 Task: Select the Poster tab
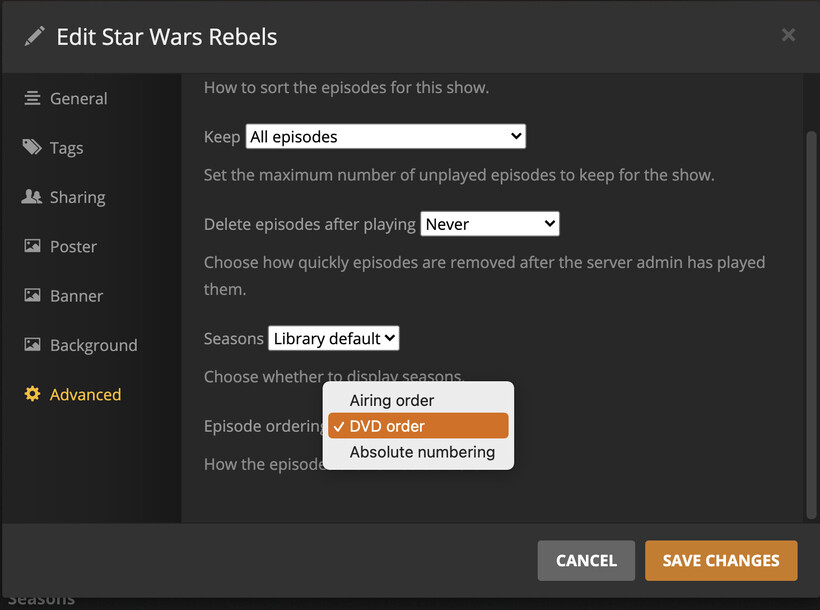(73, 246)
